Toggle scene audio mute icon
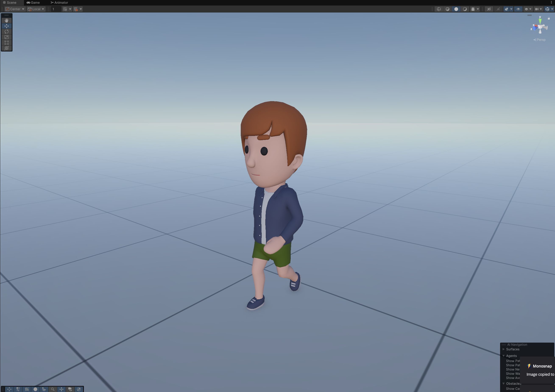 click(x=498, y=9)
